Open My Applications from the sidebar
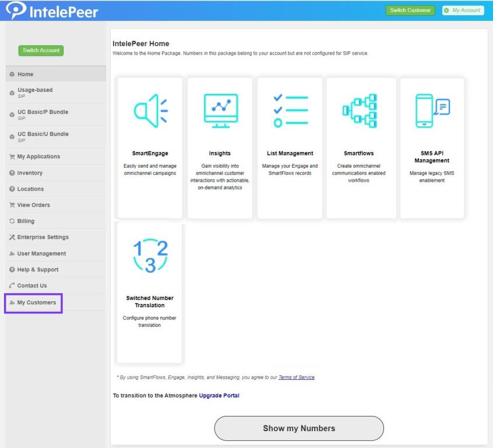This screenshot has height=448, width=493. point(55,157)
